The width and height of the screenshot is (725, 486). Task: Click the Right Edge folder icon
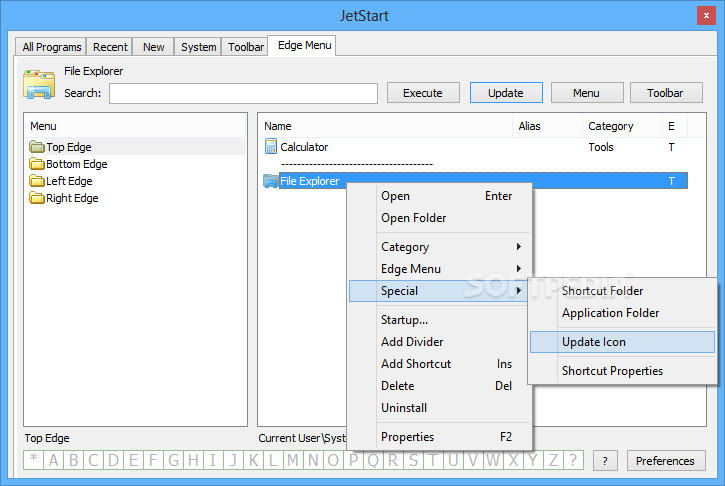37,198
